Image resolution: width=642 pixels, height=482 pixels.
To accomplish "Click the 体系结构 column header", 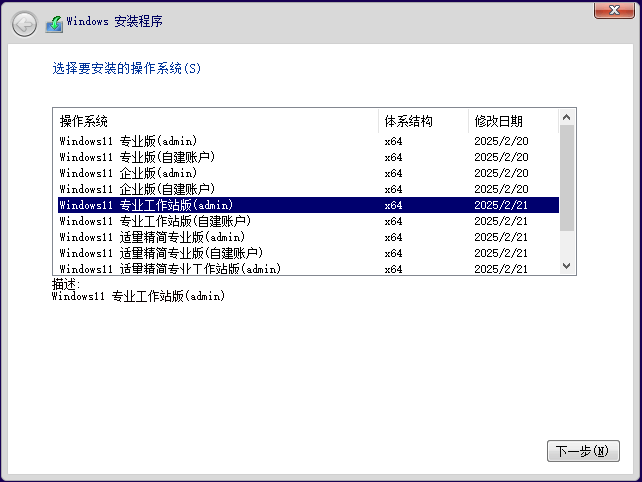I will (423, 121).
